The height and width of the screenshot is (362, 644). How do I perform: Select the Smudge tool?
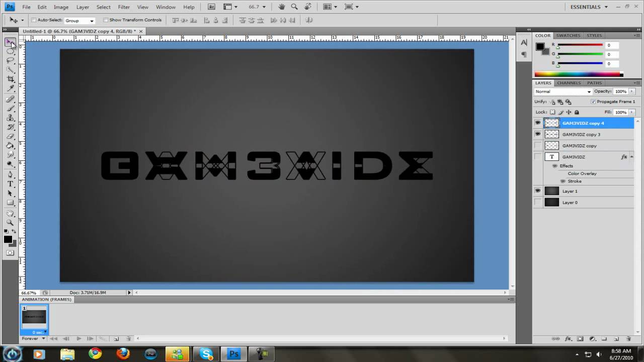pos(10,155)
